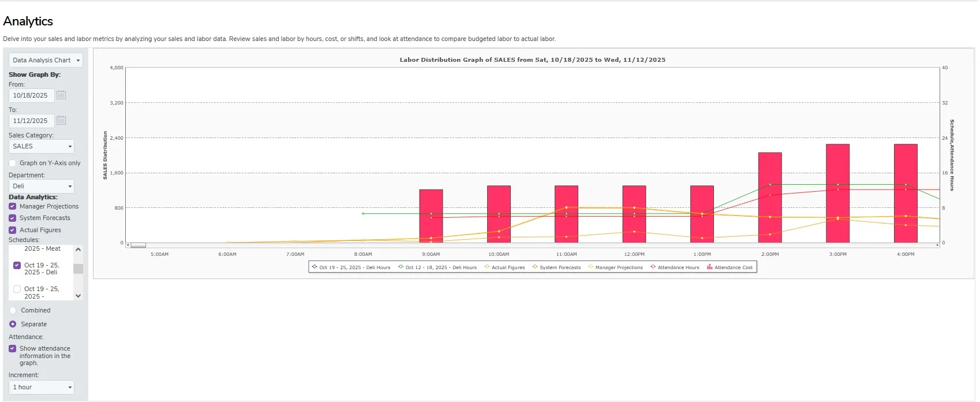Image resolution: width=980 pixels, height=402 pixels.
Task: Click the schedules list up arrow
Action: pos(78,250)
